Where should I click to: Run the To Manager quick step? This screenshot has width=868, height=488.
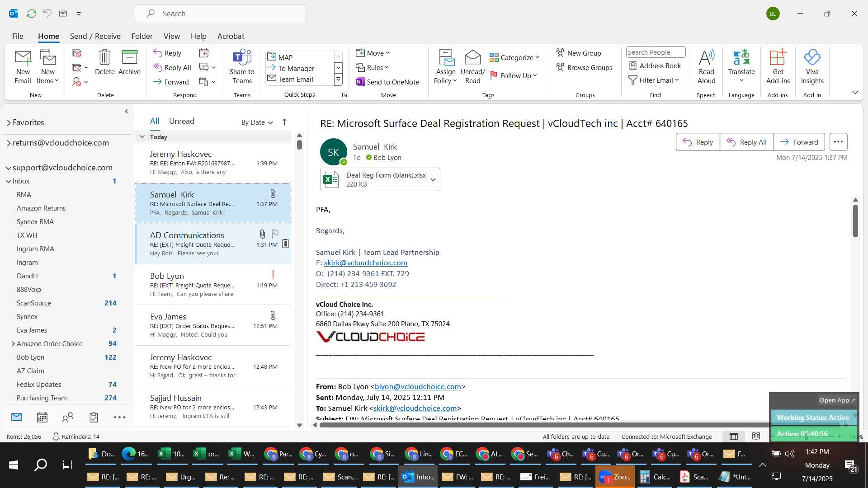[x=300, y=68]
